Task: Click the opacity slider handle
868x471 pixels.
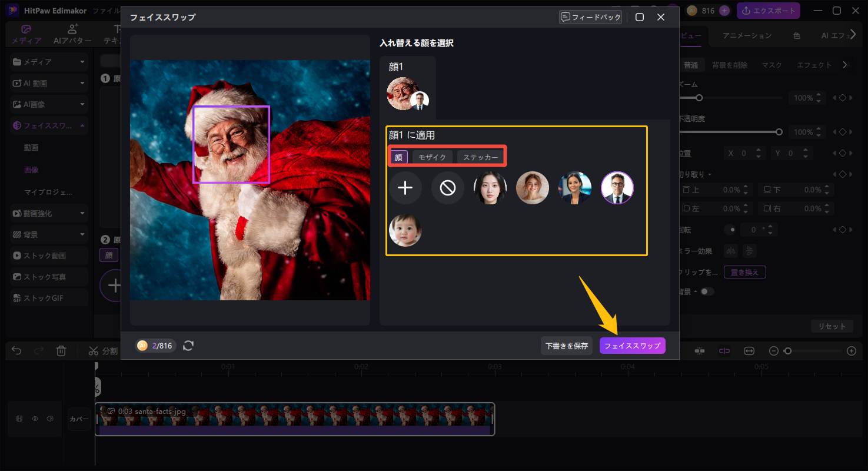Action: pos(779,132)
